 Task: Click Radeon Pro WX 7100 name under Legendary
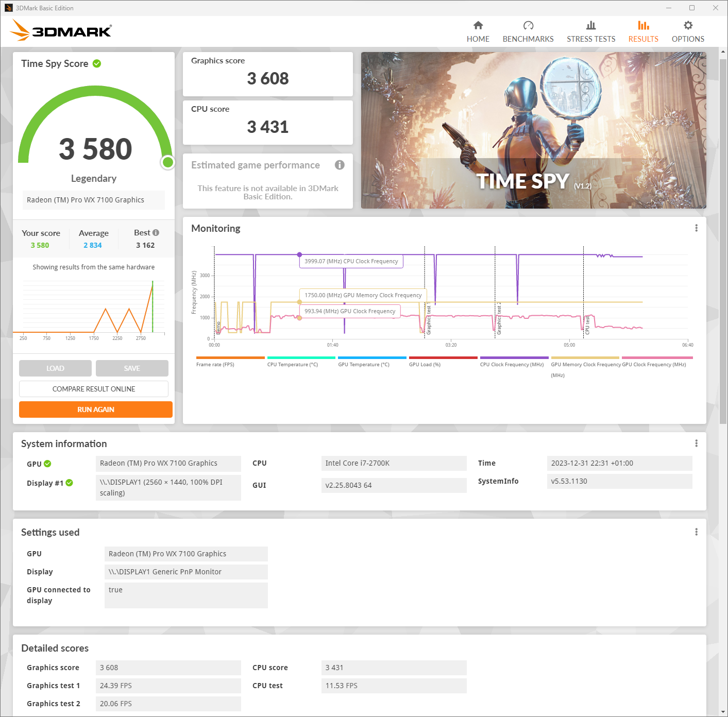94,200
